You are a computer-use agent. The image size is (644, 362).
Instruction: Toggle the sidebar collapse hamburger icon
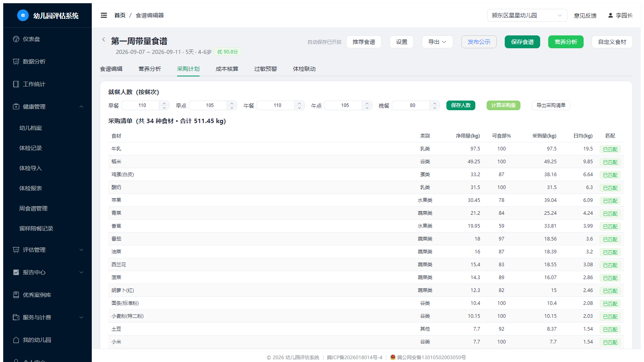pos(104,15)
